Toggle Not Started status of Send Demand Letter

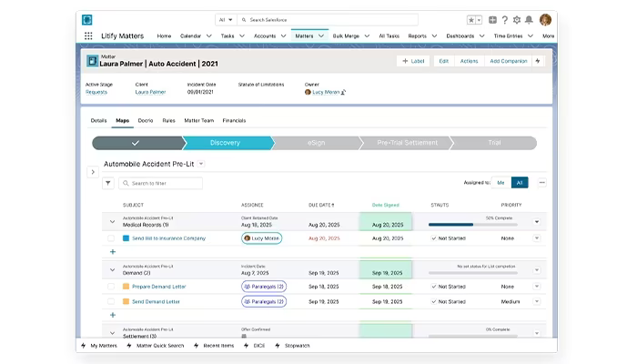click(433, 301)
